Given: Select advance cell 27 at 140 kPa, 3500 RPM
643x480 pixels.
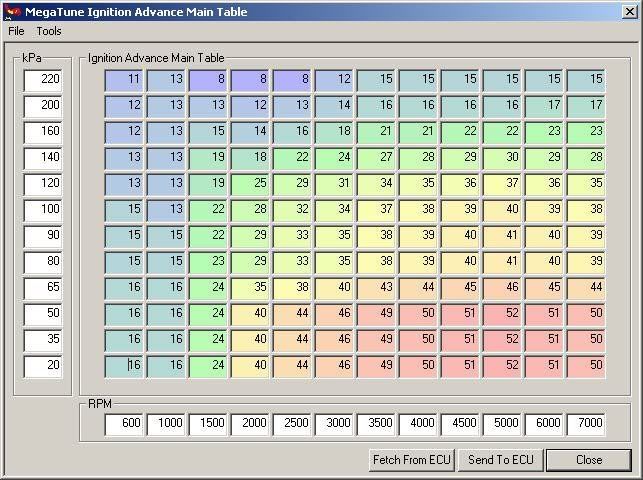Looking at the screenshot, I should point(376,158).
